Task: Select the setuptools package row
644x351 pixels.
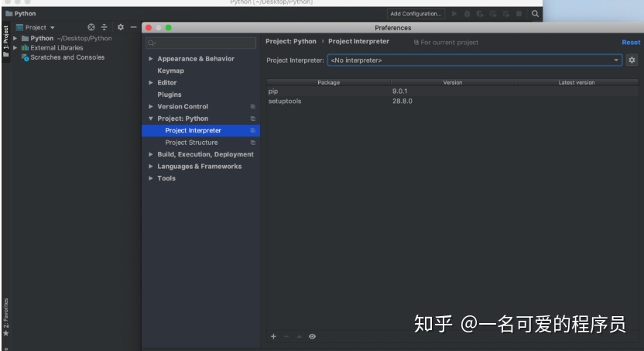Action: pos(453,101)
